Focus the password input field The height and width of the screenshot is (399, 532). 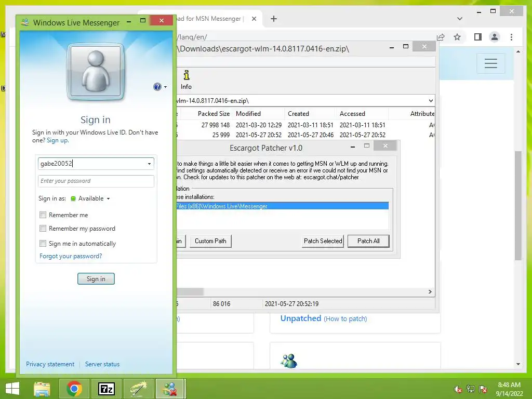[96, 181]
